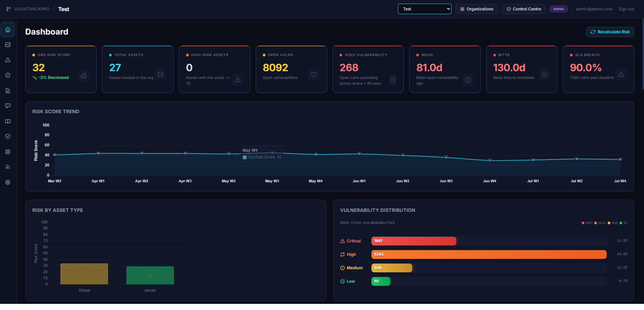This screenshot has width=644, height=310.
Task: Open the settings gear sidebar icon
Action: pyautogui.click(x=7, y=182)
